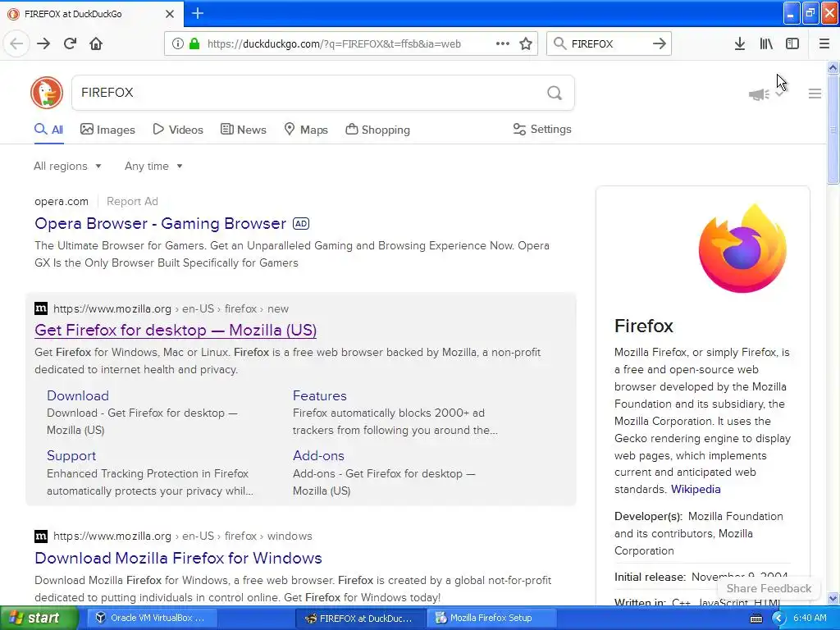The width and height of the screenshot is (840, 630).
Task: Click the Share Feedback button
Action: (x=769, y=588)
